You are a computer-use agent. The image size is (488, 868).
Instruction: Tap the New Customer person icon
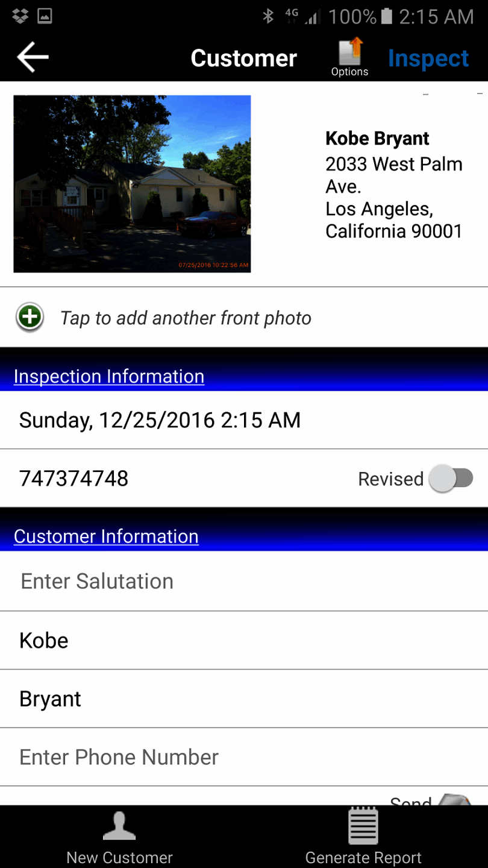click(119, 826)
